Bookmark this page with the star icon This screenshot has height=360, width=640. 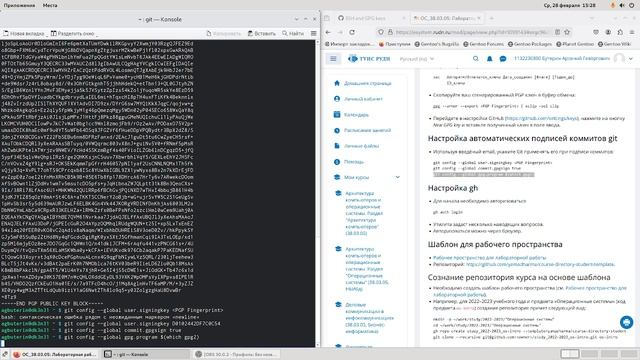(x=567, y=32)
